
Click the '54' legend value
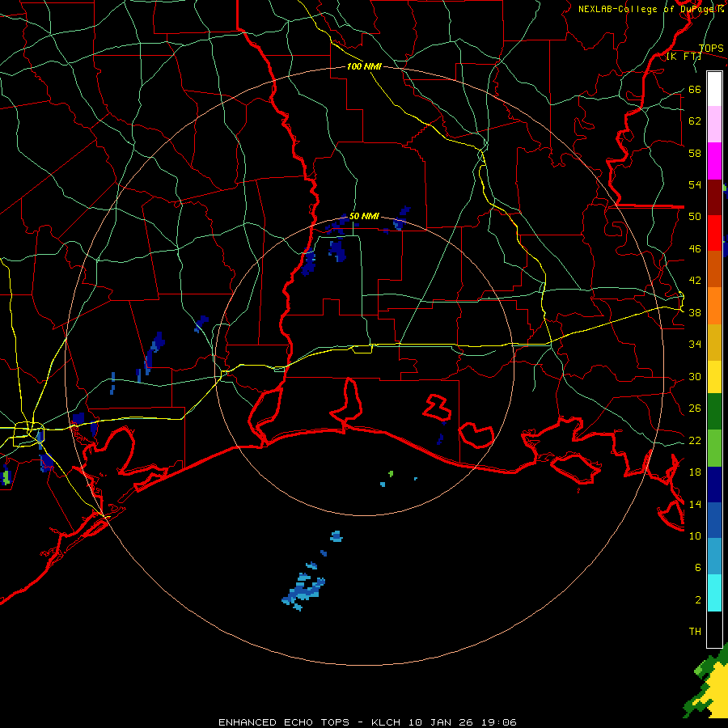(x=695, y=184)
